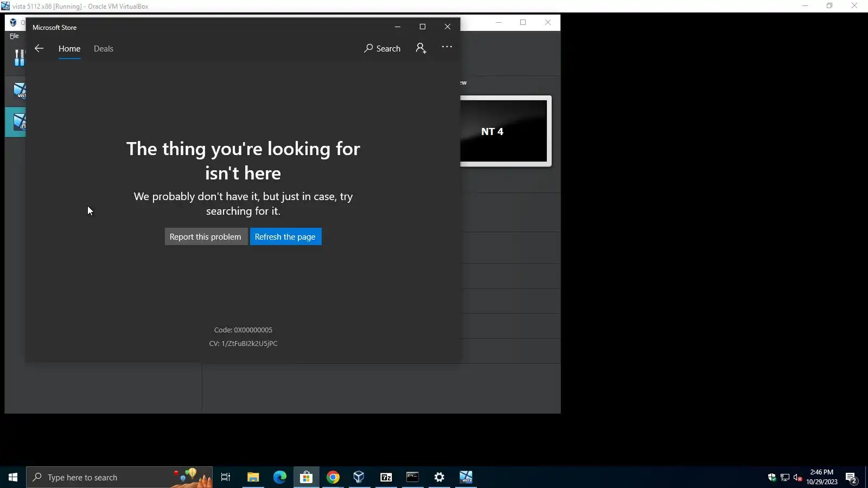Click the vista VM taskbar icon
Viewport: 868px width, 488px height.
point(466,477)
